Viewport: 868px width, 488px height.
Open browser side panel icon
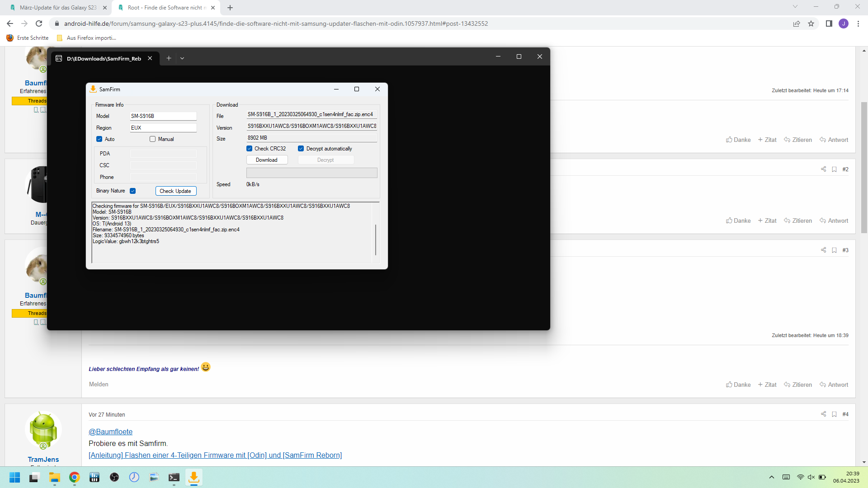point(829,23)
